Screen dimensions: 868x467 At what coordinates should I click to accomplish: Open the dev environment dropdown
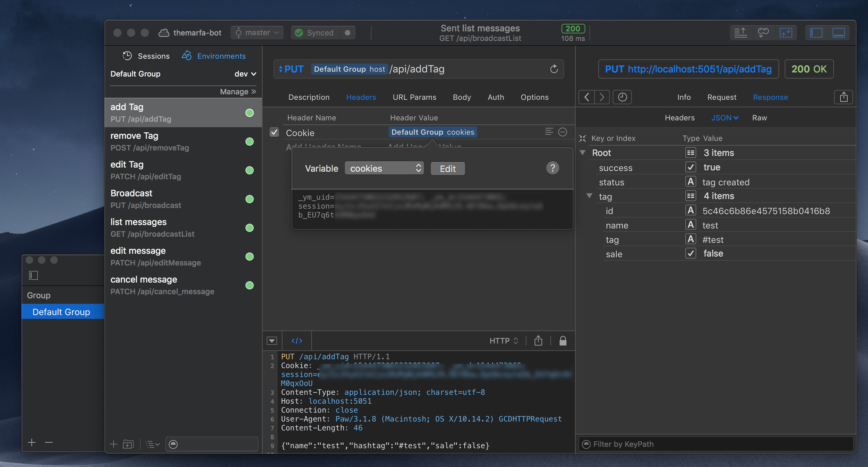[x=245, y=74]
